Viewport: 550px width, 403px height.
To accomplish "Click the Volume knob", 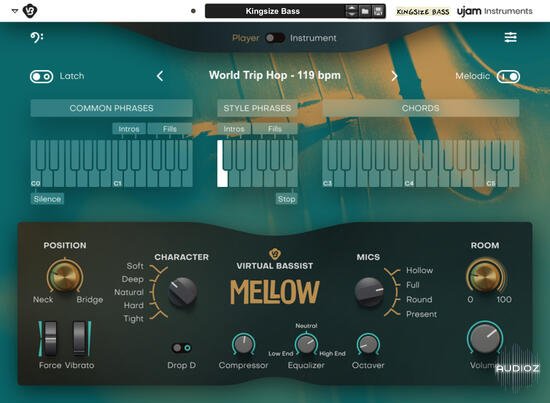I will point(485,338).
